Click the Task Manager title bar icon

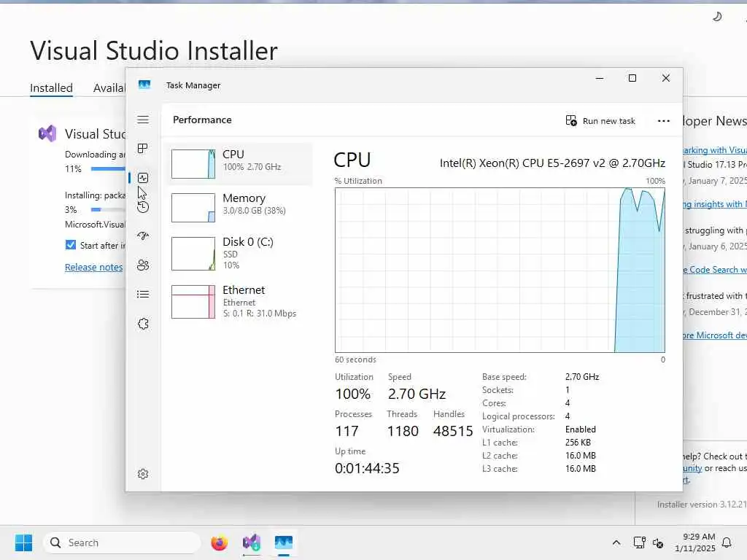[144, 85]
